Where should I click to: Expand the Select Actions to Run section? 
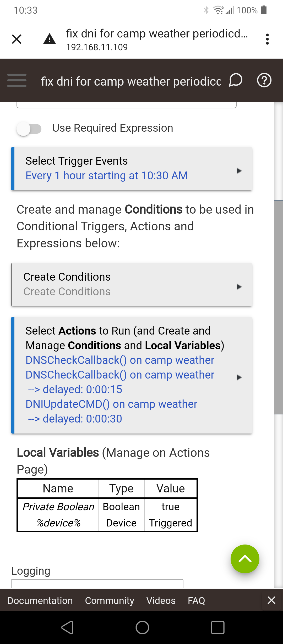point(132,375)
